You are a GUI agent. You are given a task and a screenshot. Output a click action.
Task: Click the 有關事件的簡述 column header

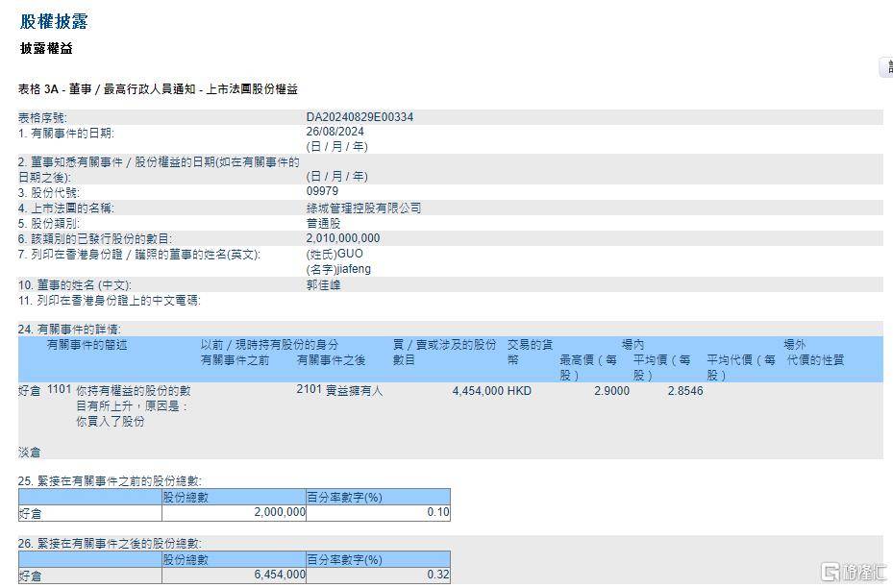click(87, 345)
